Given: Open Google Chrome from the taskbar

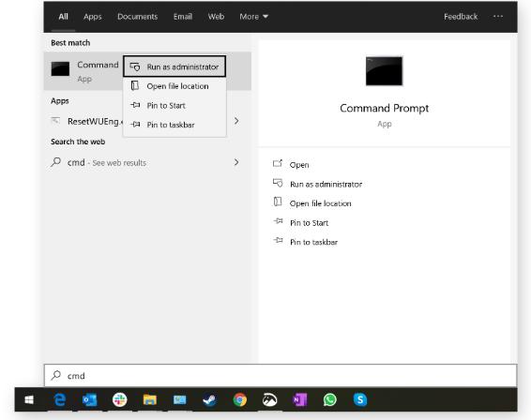Looking at the screenshot, I should pyautogui.click(x=240, y=399).
